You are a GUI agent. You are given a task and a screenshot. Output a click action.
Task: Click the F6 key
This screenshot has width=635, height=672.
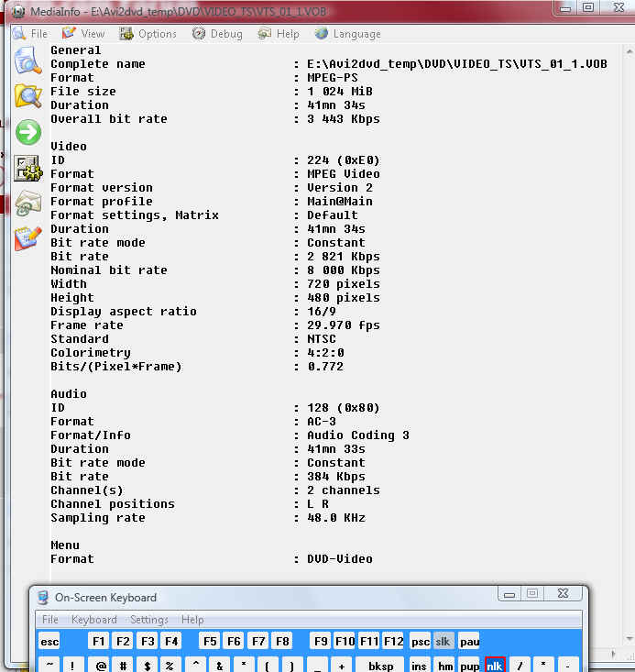[234, 641]
